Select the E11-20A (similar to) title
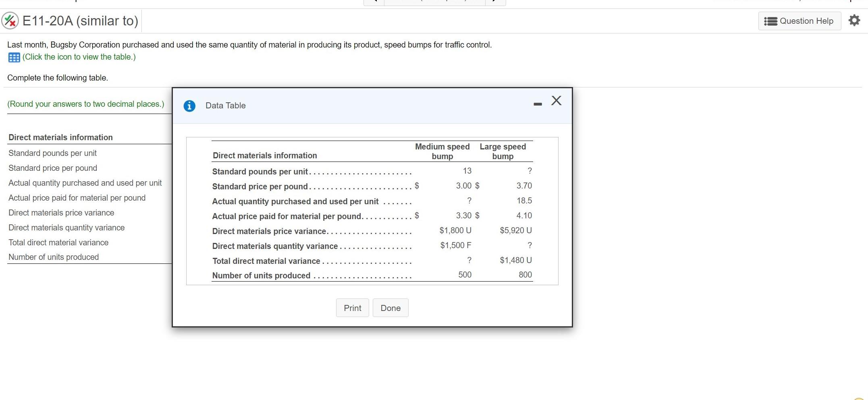The width and height of the screenshot is (868, 400). [80, 21]
